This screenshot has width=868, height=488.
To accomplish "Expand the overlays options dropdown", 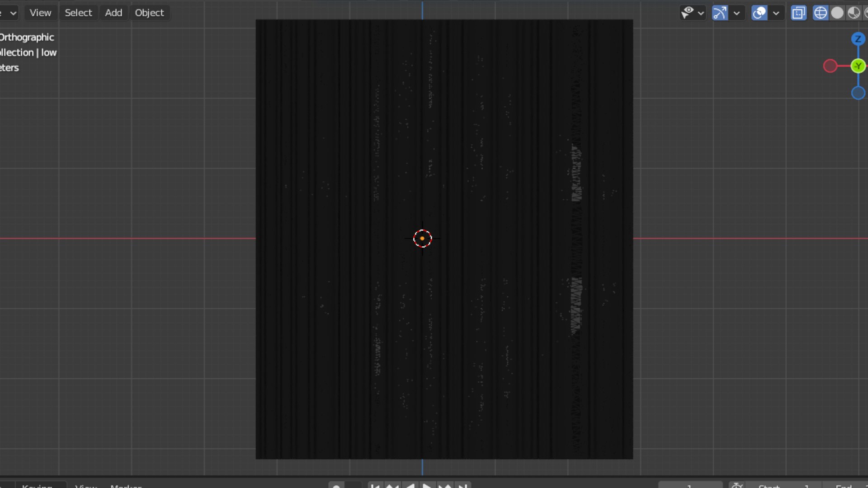I will 776,13.
